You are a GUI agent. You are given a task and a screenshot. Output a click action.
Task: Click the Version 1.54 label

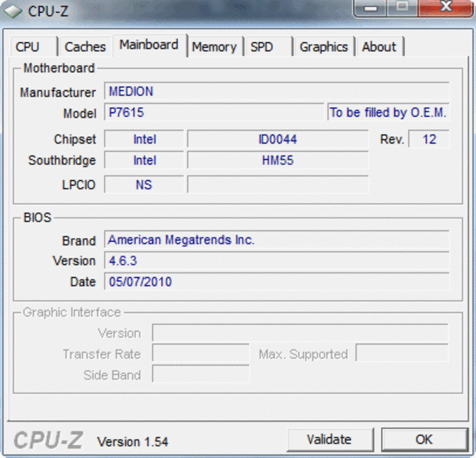(132, 441)
